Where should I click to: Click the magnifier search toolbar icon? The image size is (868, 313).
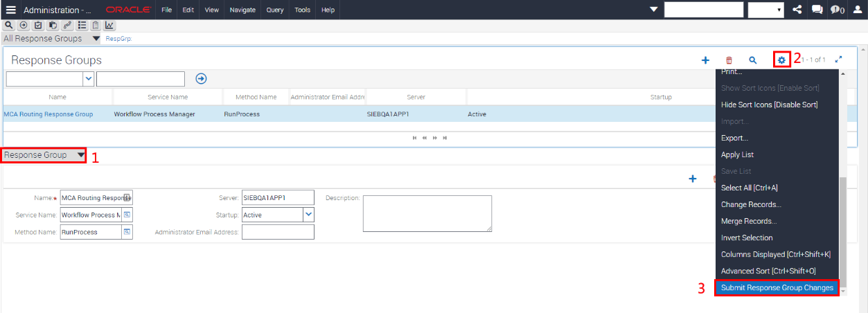(9, 25)
